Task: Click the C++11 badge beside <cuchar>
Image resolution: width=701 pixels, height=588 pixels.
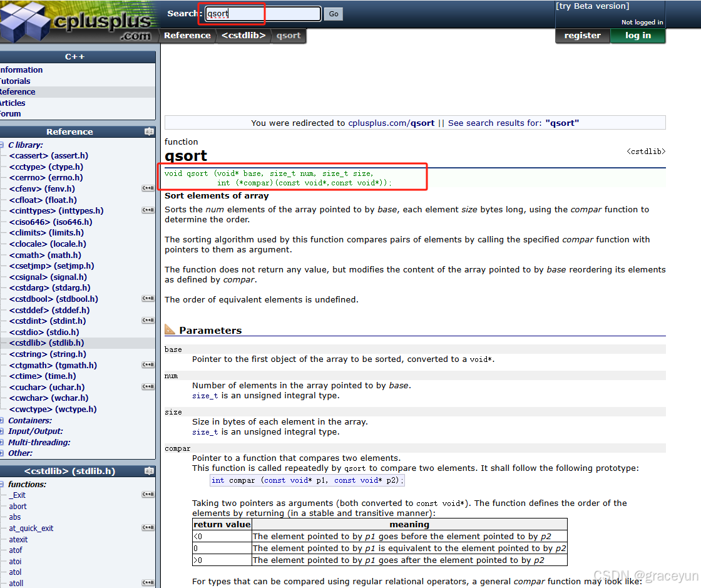Action: tap(148, 386)
